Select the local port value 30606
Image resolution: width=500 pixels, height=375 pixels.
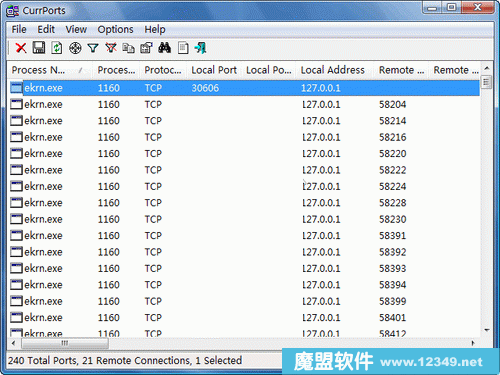(205, 88)
